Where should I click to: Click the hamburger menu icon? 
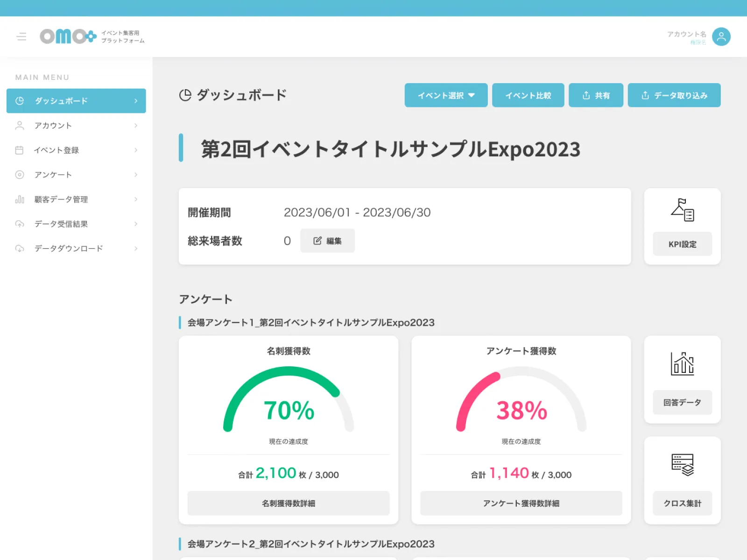[21, 36]
